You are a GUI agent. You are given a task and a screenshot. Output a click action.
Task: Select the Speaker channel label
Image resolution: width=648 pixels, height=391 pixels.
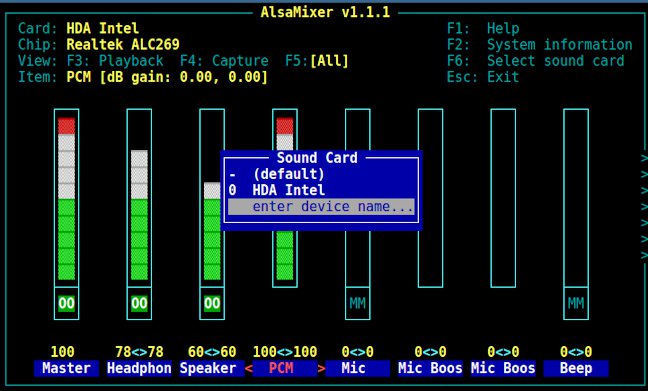tap(212, 368)
